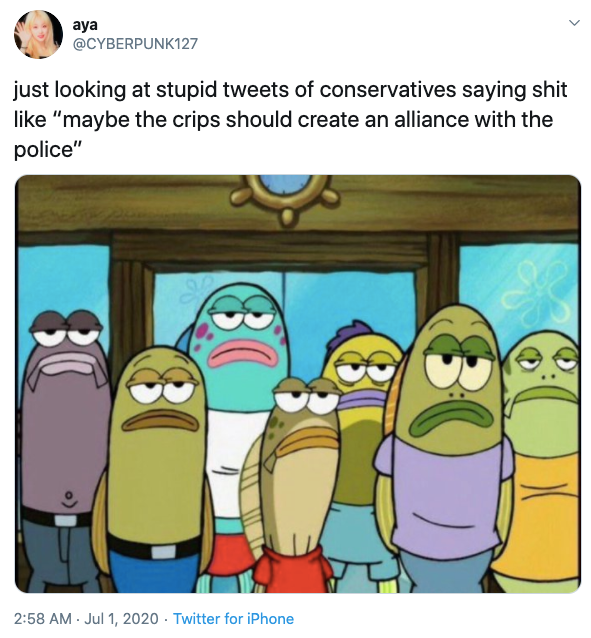Open the display name aya
Image resolution: width=591 pixels, height=638 pixels.
[85, 25]
